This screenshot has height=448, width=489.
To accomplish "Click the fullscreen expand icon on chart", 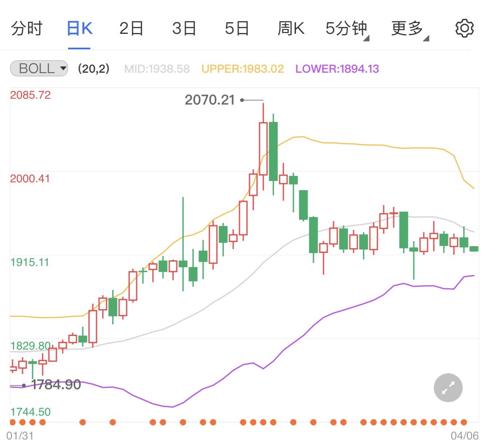I will (x=448, y=388).
